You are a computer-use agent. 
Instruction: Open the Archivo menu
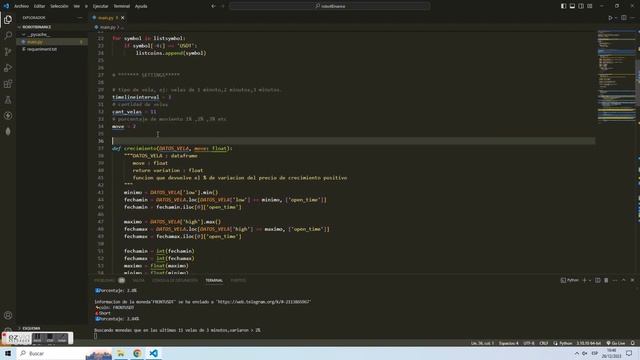[x=21, y=6]
